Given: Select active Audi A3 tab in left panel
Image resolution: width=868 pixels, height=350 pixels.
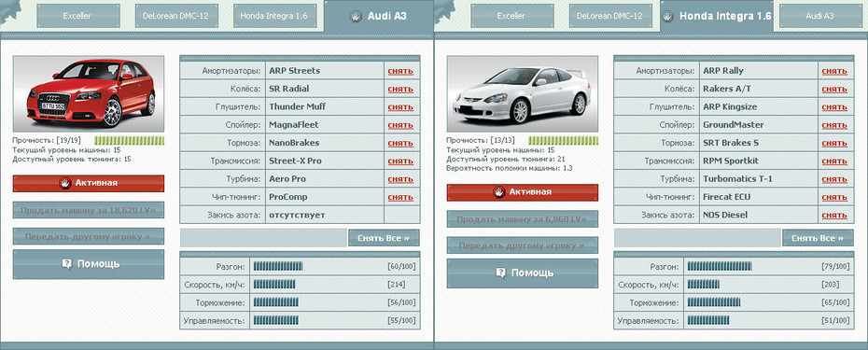Looking at the screenshot, I should coord(379,16).
